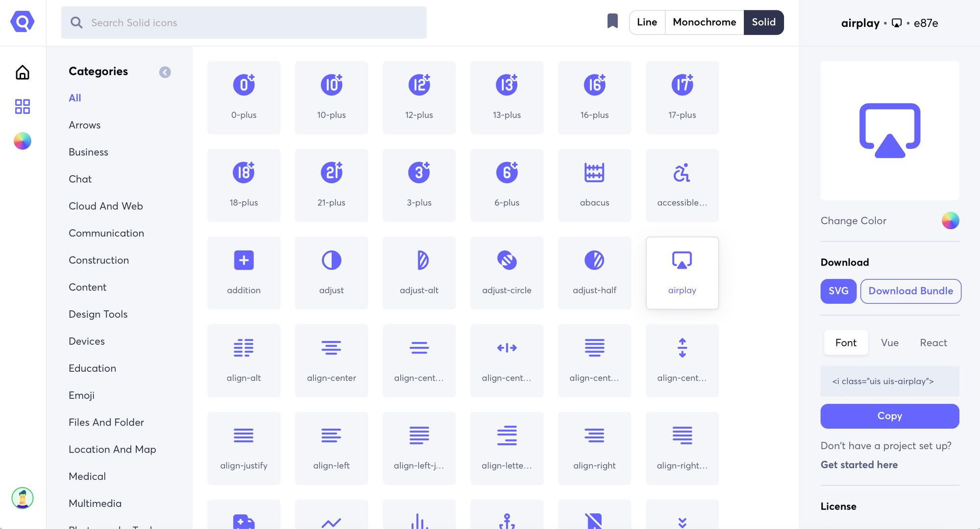The height and width of the screenshot is (529, 980).
Task: Filter by Communication category
Action: [106, 233]
